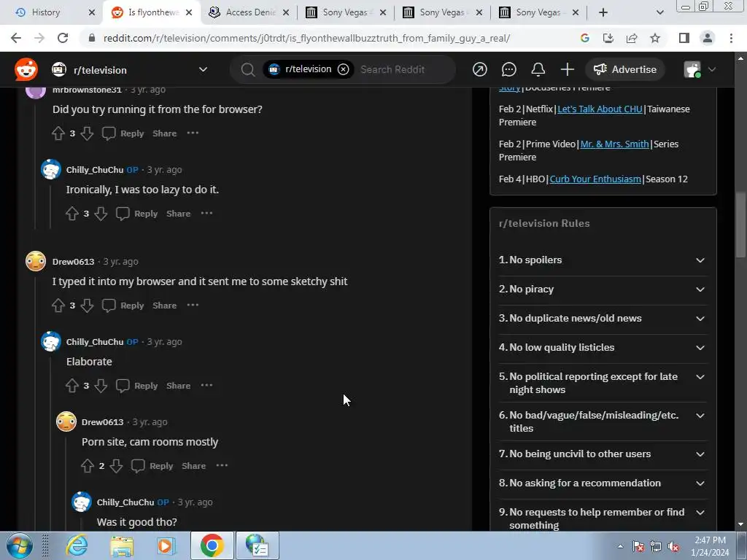This screenshot has width=747, height=560.
Task: Downvote the 'Ironically, I was too lazy' comment
Action: (101, 214)
